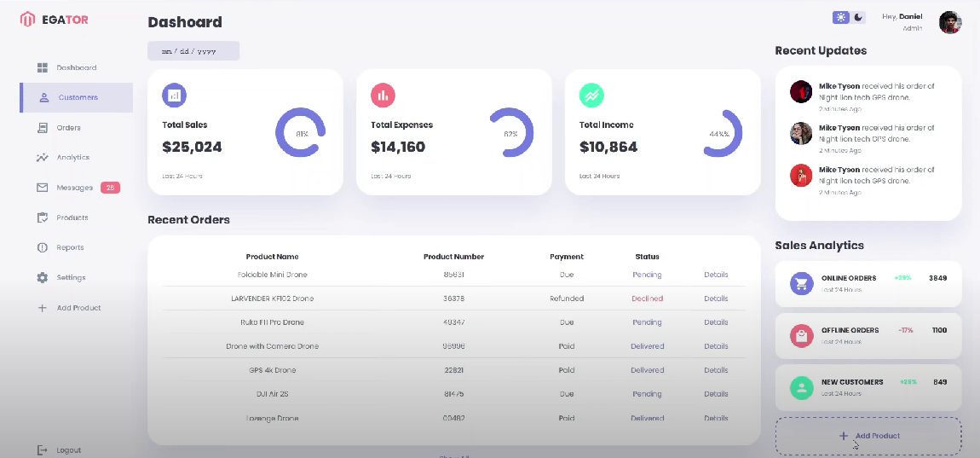Viewport: 980px width, 458px height.
Task: Click the Settings gear icon in sidebar
Action: (43, 278)
